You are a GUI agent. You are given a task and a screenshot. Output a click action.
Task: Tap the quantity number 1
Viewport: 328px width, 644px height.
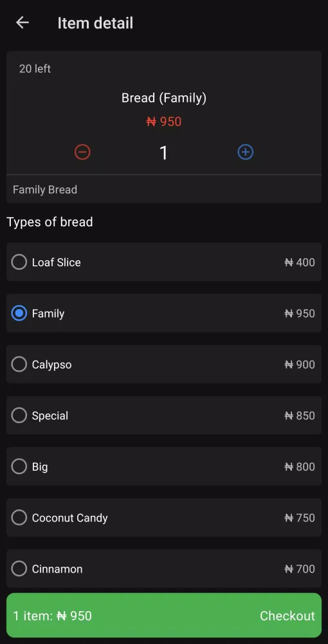click(163, 153)
